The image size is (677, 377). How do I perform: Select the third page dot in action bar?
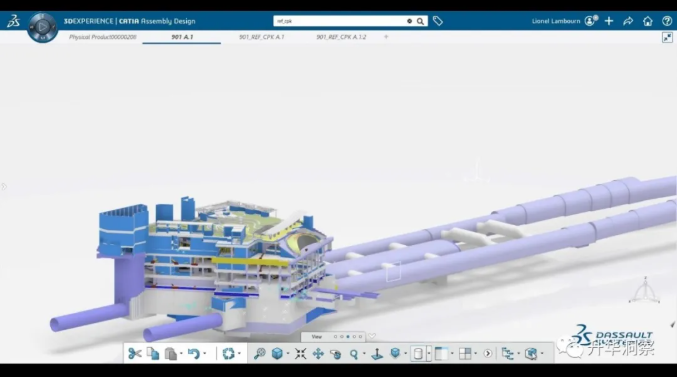pos(348,337)
